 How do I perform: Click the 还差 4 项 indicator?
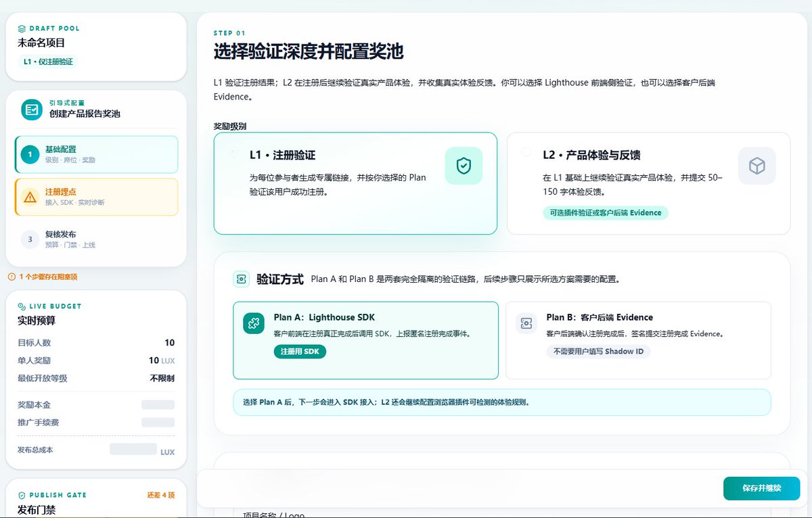point(161,495)
